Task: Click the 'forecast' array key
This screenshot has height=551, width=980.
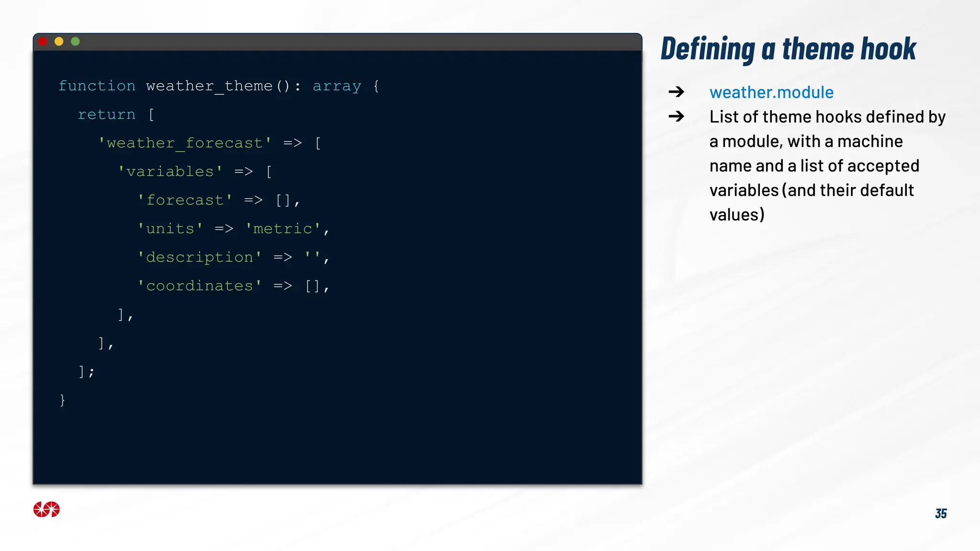Action: coord(185,200)
